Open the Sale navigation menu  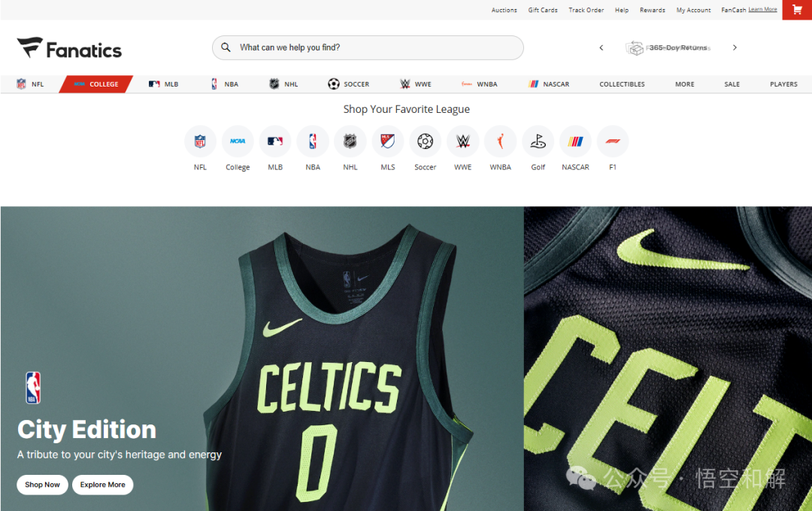pos(732,84)
